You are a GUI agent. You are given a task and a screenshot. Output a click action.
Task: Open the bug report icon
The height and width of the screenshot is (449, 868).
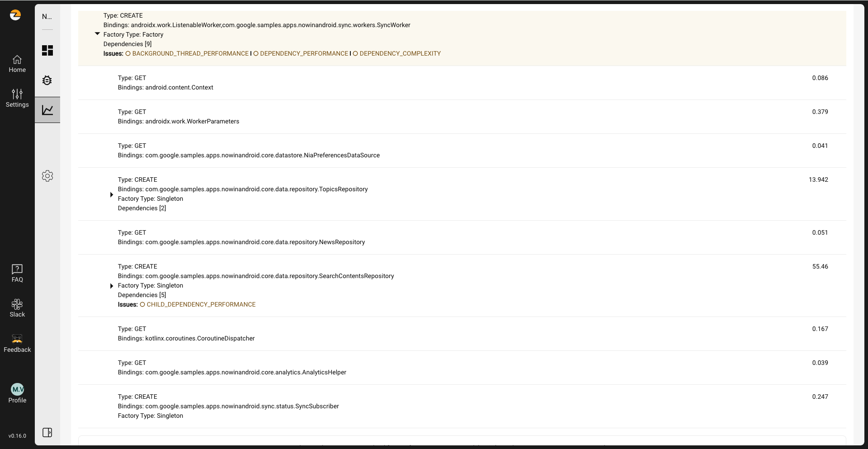(x=47, y=80)
